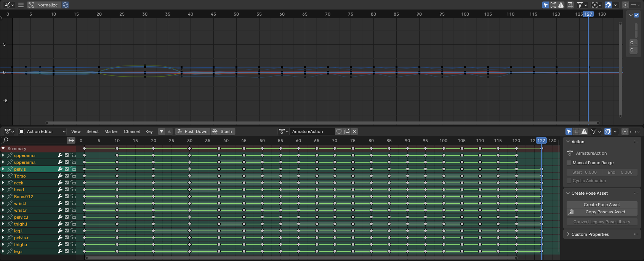Uncheck the mute checkbox for upperarm.r channel
This screenshot has height=261, width=644.
coord(67,155)
